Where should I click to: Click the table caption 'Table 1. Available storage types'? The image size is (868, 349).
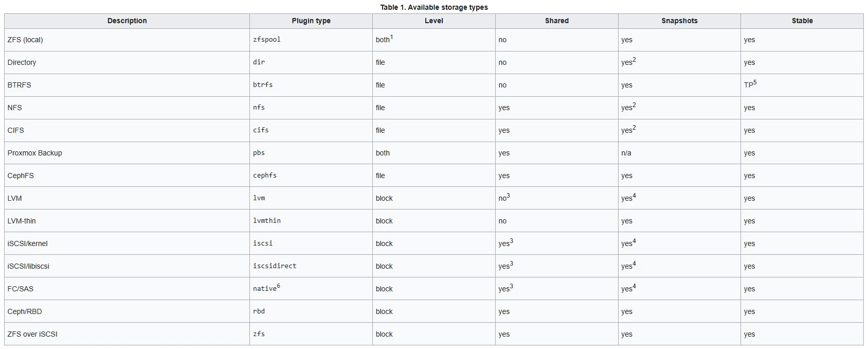pyautogui.click(x=434, y=7)
